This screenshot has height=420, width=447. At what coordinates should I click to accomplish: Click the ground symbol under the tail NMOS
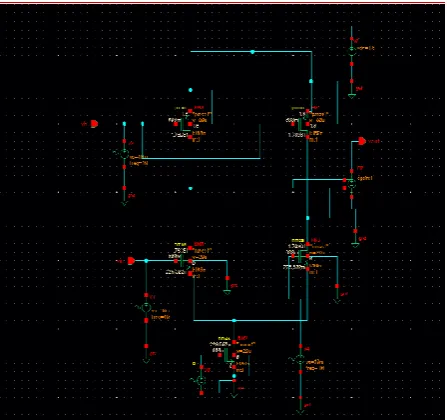[x=234, y=396]
